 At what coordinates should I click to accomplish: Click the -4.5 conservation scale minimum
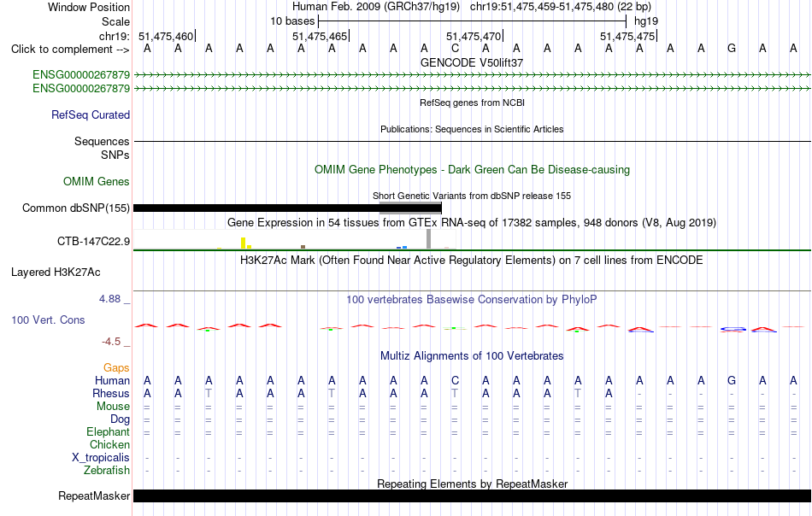pyautogui.click(x=111, y=341)
